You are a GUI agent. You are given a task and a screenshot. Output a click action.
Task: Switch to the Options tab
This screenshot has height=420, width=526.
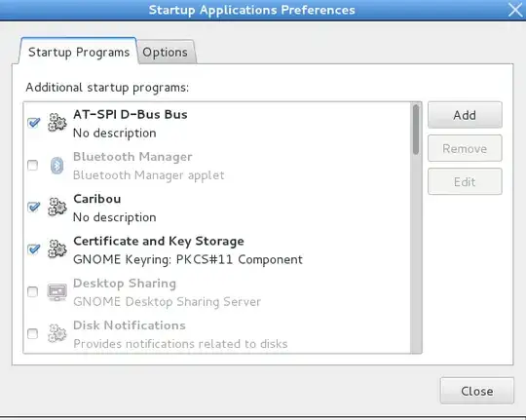166,52
